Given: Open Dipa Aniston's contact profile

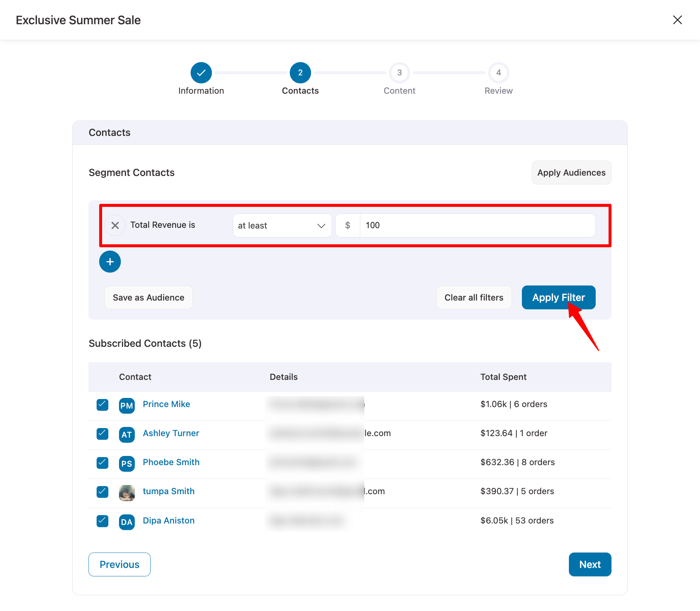Looking at the screenshot, I should point(169,521).
